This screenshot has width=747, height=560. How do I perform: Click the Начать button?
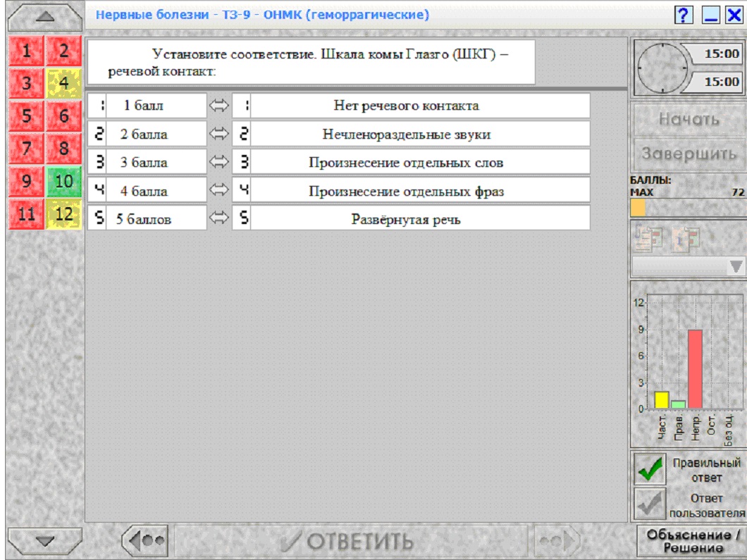[x=689, y=119]
